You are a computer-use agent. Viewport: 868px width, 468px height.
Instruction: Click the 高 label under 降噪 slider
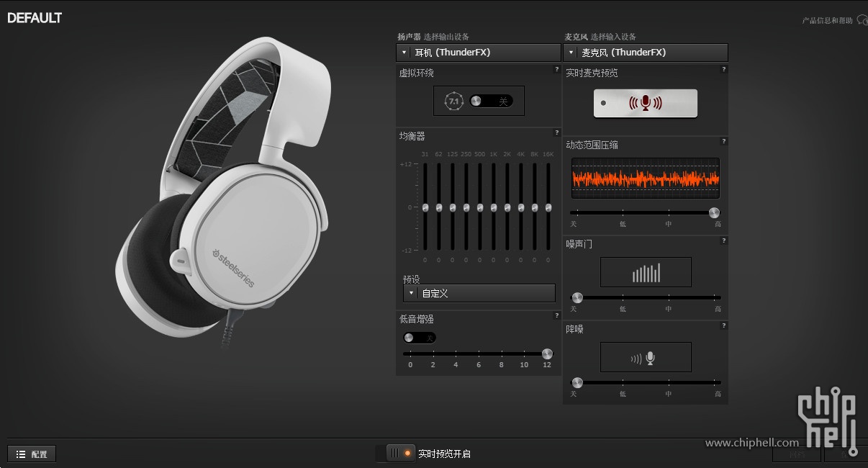(x=718, y=394)
